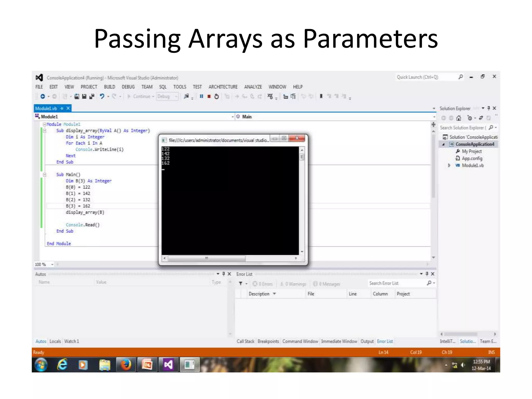The width and height of the screenshot is (532, 399).
Task: Click the Call Stack tab
Action: (245, 341)
